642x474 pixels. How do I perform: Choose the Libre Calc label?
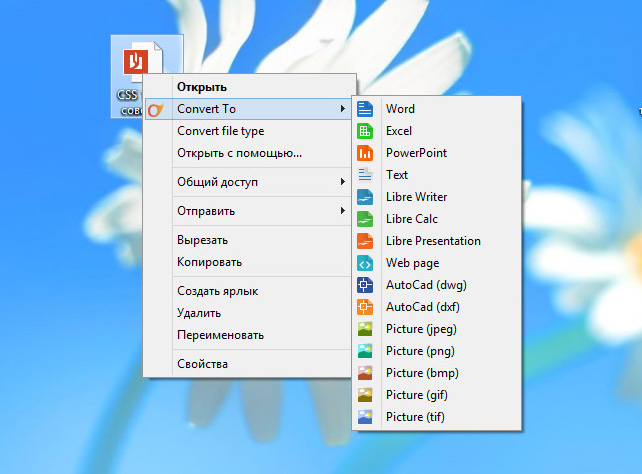(412, 219)
